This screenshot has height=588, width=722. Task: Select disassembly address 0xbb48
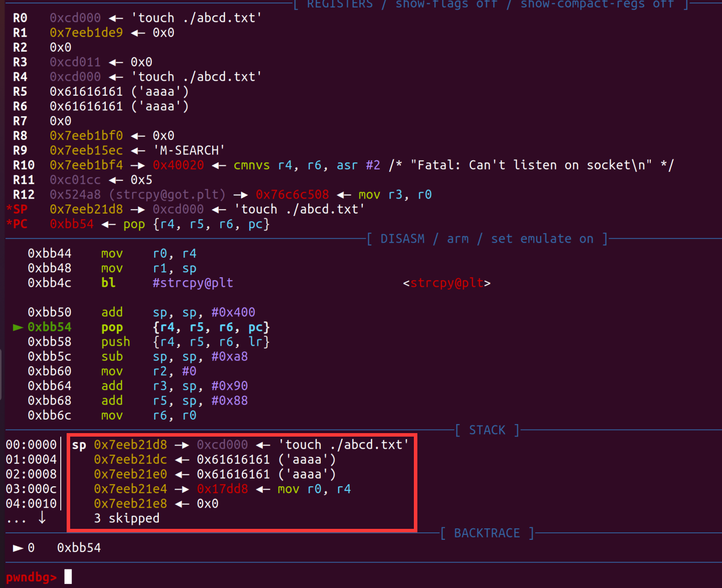click(x=50, y=268)
